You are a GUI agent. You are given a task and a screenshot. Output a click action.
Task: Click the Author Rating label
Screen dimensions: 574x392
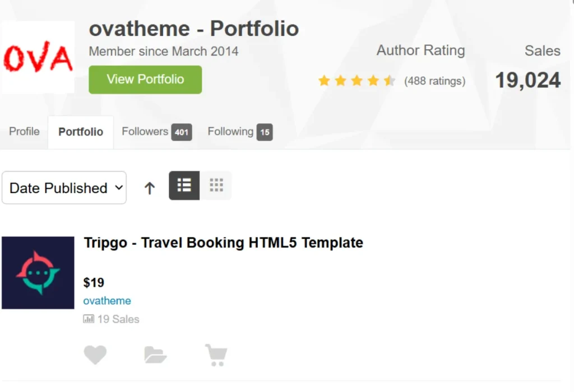420,50
